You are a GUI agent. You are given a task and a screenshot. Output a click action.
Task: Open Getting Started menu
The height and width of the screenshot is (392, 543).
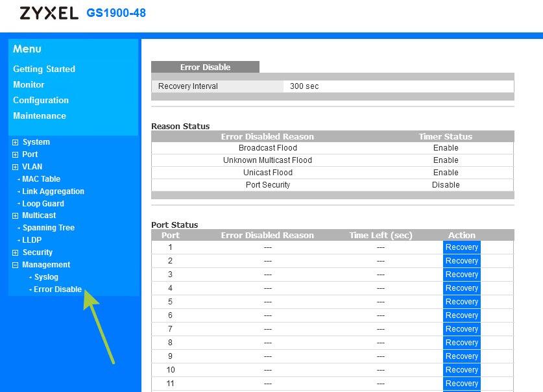pyautogui.click(x=44, y=69)
